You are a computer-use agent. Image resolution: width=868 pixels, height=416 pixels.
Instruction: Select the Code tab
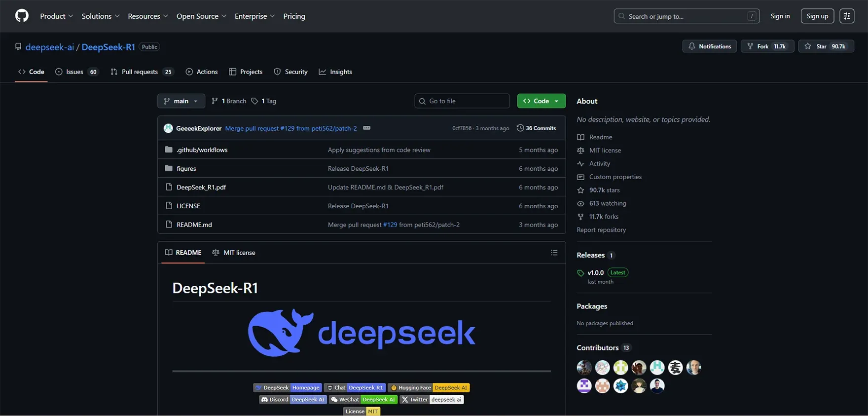pyautogui.click(x=31, y=72)
